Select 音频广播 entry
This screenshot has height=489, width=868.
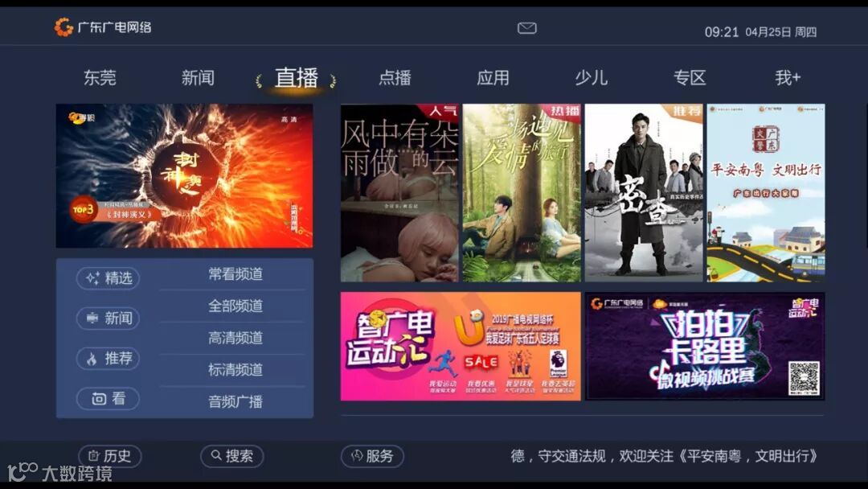click(x=235, y=401)
